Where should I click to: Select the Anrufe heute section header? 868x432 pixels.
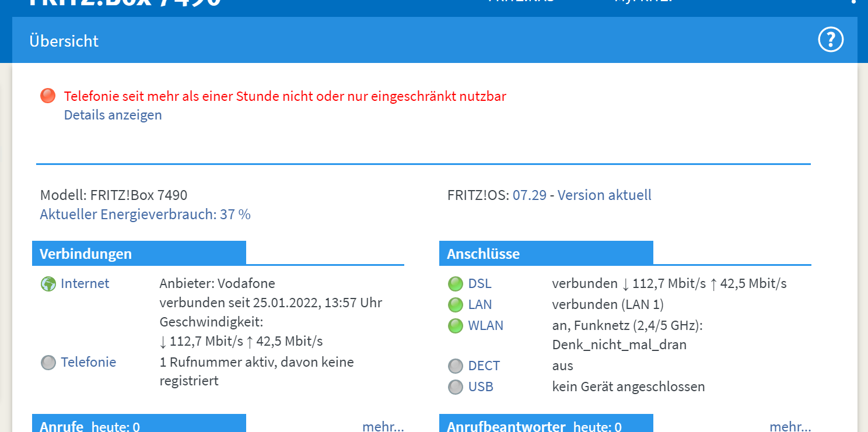click(x=139, y=424)
